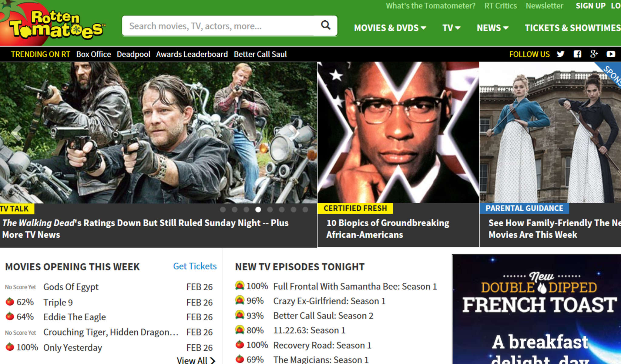This screenshot has width=621, height=364.
Task: Click the SIGN UP link
Action: click(x=590, y=6)
